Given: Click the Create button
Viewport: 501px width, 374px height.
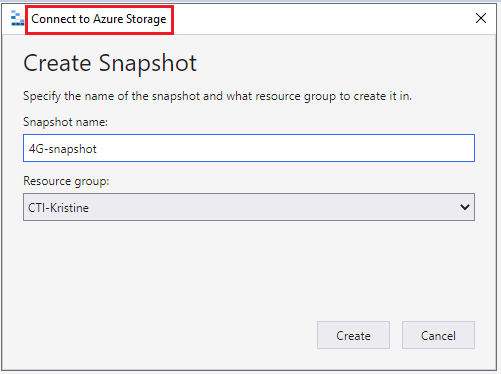Looking at the screenshot, I should (x=353, y=335).
